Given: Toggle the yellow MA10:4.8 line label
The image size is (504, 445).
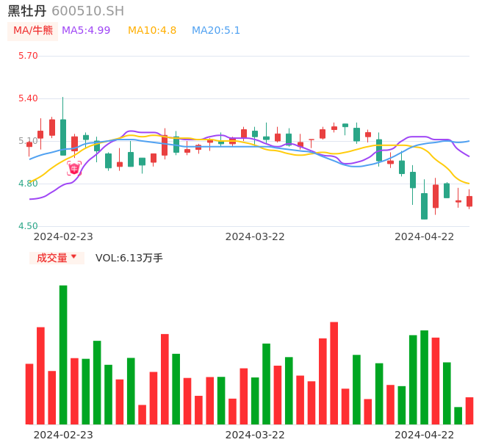Looking at the screenshot, I should tap(152, 31).
